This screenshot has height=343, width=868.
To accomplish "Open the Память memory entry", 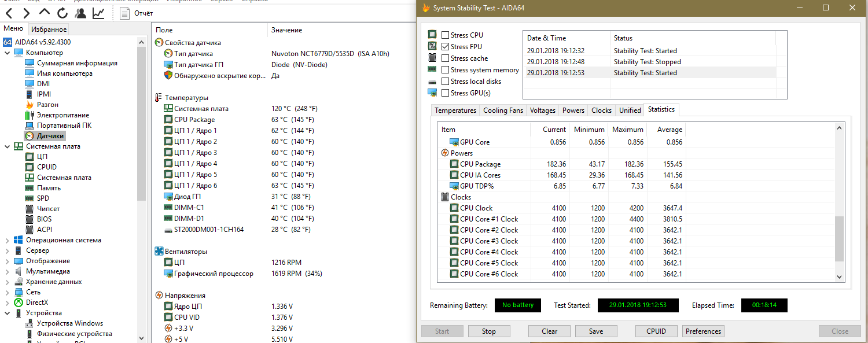I will tap(49, 188).
